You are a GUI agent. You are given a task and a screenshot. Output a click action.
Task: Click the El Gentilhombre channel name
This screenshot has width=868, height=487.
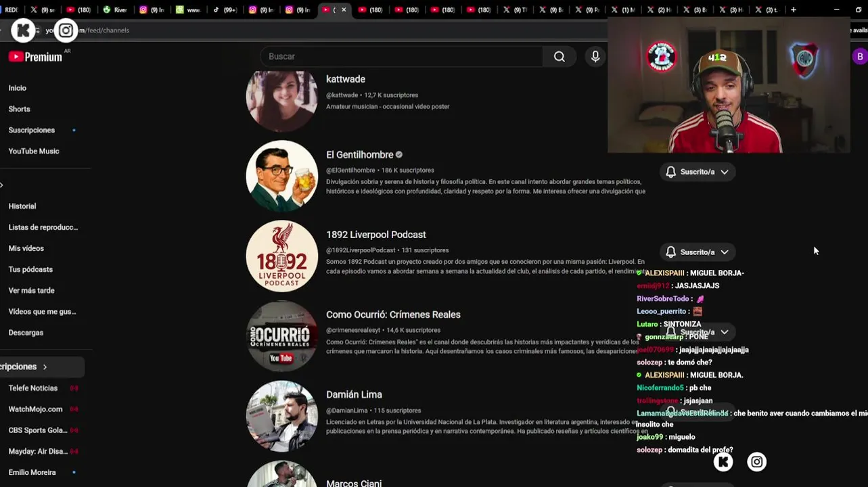coord(360,155)
